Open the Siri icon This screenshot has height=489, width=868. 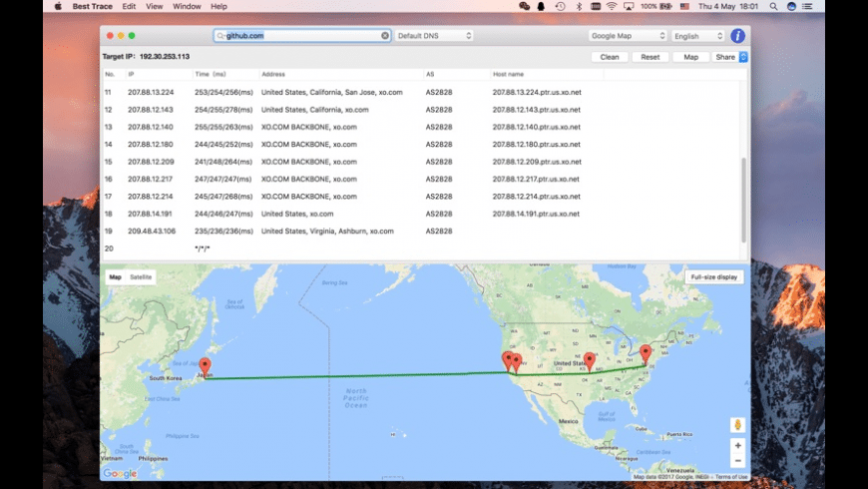coord(791,6)
